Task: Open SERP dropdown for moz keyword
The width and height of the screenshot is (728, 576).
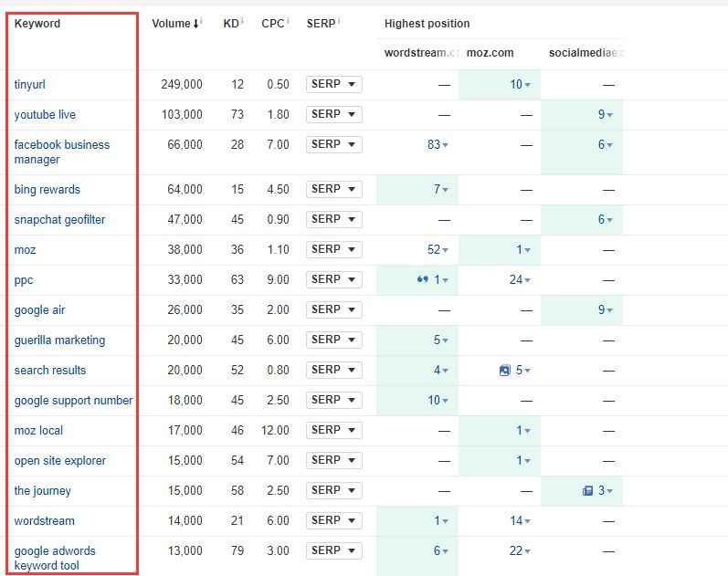Action: 333,249
